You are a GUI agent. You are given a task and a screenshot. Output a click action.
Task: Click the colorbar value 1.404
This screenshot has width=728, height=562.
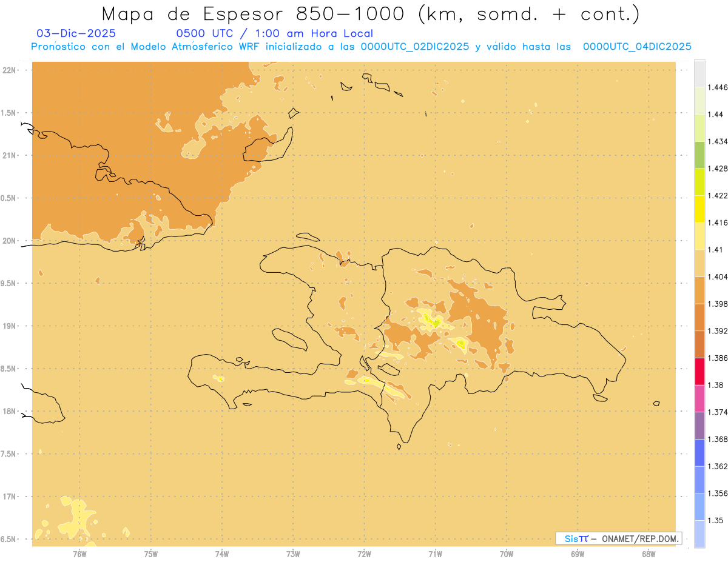[x=718, y=276]
